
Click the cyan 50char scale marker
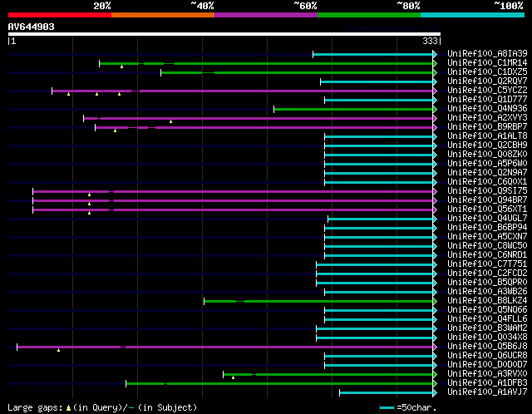[x=387, y=407]
